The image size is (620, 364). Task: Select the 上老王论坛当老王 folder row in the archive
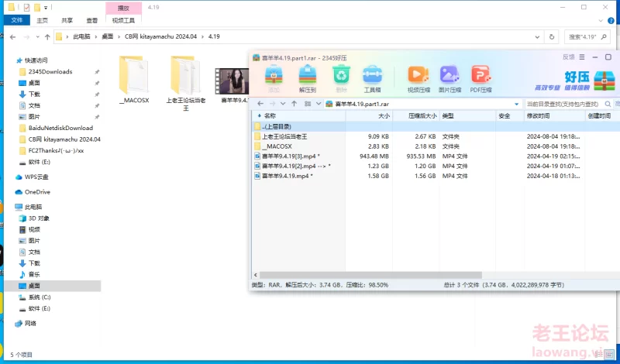click(436, 136)
